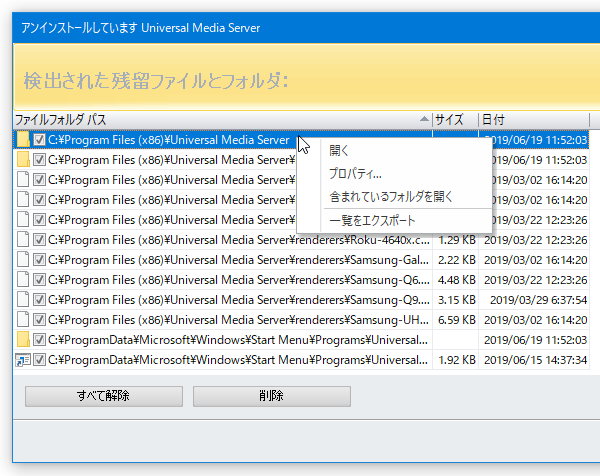This screenshot has height=476, width=600.
Task: Click shortcut icon of 1.92 KB ProgramData row
Action: 23,360
